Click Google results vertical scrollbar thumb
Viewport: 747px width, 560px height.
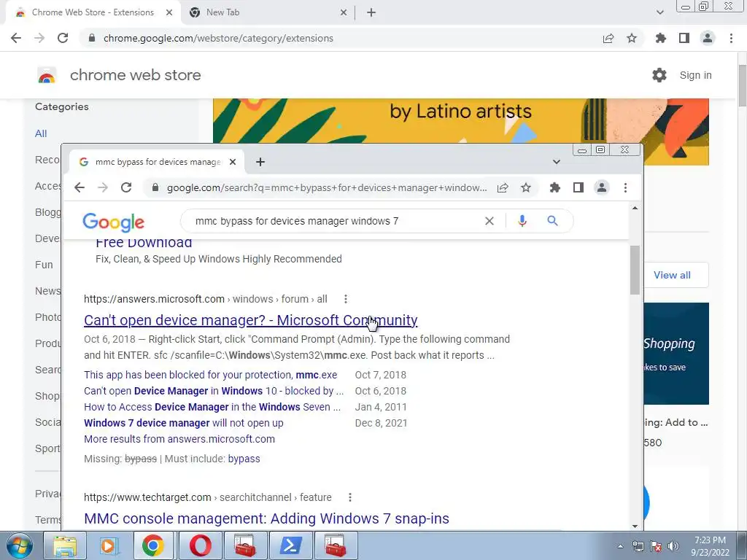click(x=635, y=270)
